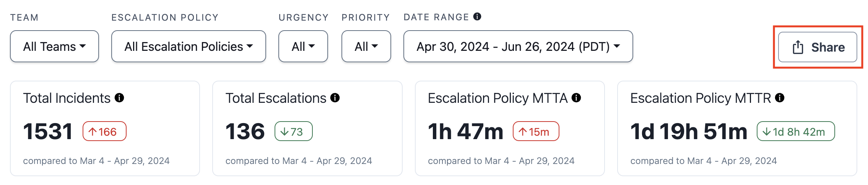Click the Escalation Policy MTTA info icon
The image size is (868, 185).
click(x=576, y=98)
